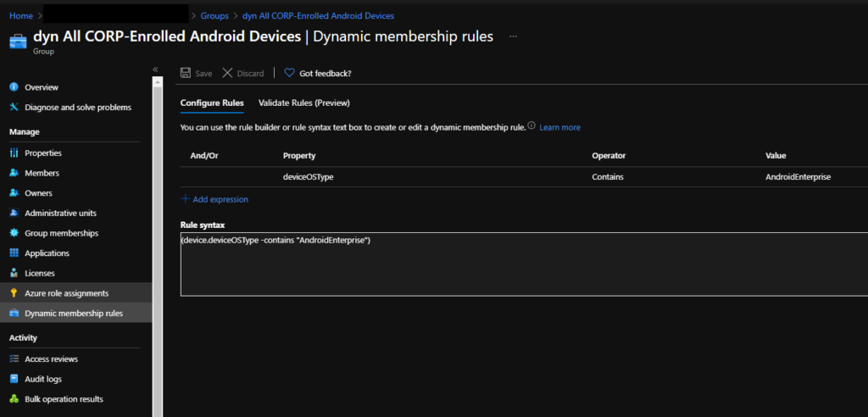This screenshot has width=868, height=417.
Task: Click inside the Rule syntax text box
Action: pos(524,264)
